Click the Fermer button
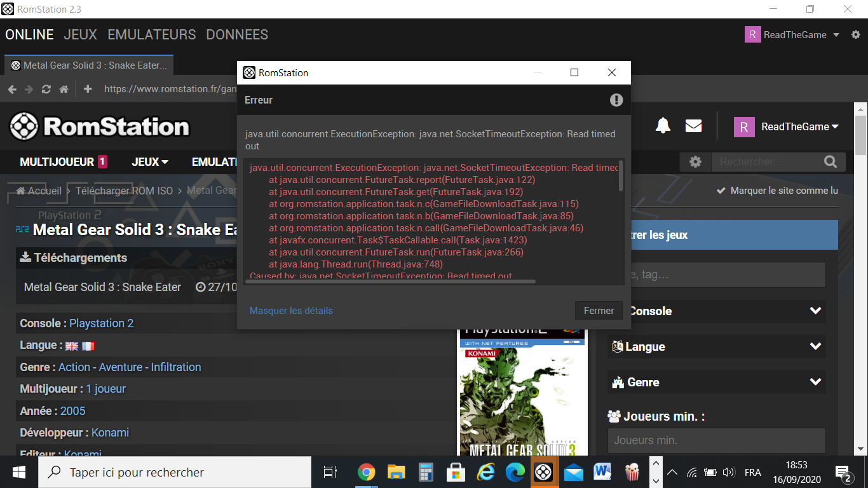Screen dimensions: 868x488 click(x=599, y=311)
